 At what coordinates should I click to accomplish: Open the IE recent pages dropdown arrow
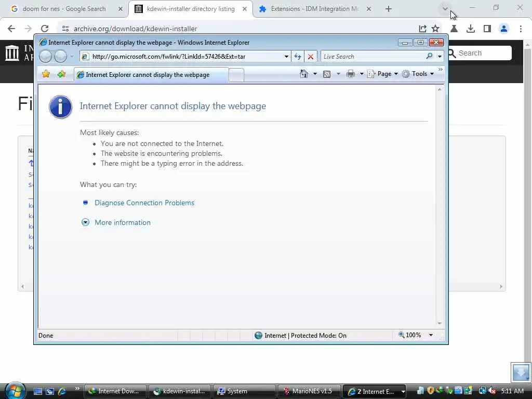coord(72,56)
